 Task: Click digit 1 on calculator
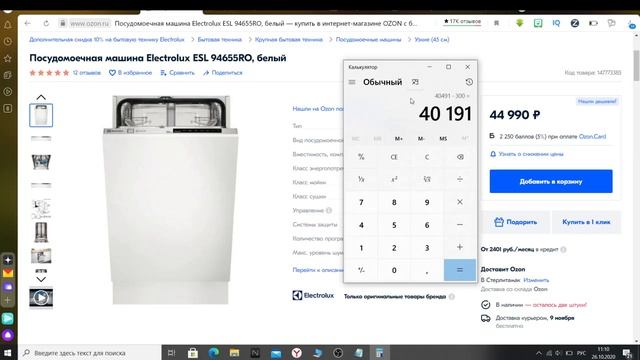[361, 247]
